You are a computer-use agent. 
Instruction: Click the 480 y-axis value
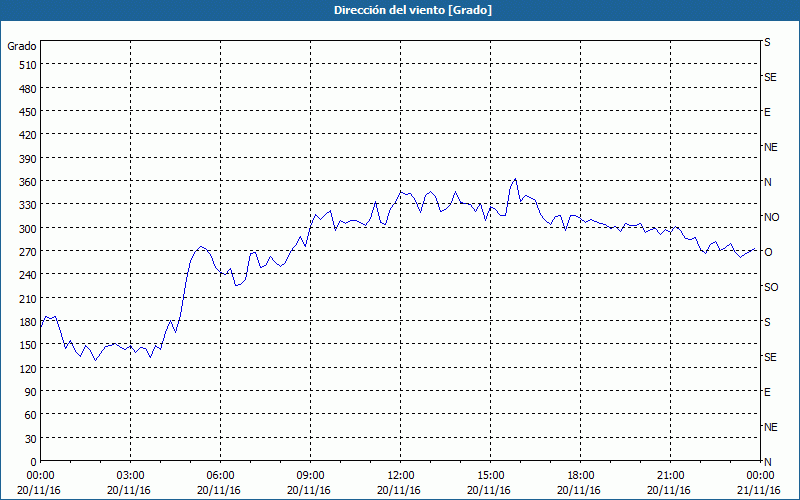[x=28, y=89]
